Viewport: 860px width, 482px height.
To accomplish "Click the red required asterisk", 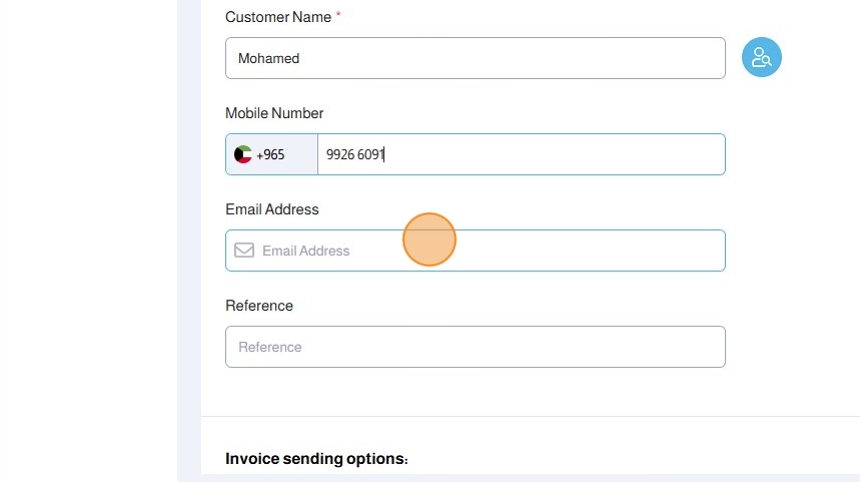I will [338, 16].
